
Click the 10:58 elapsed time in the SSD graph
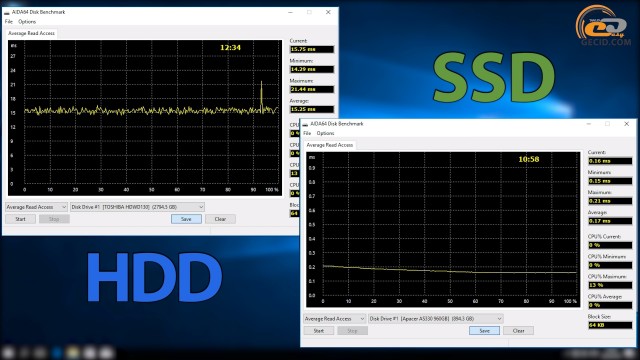pos(529,159)
